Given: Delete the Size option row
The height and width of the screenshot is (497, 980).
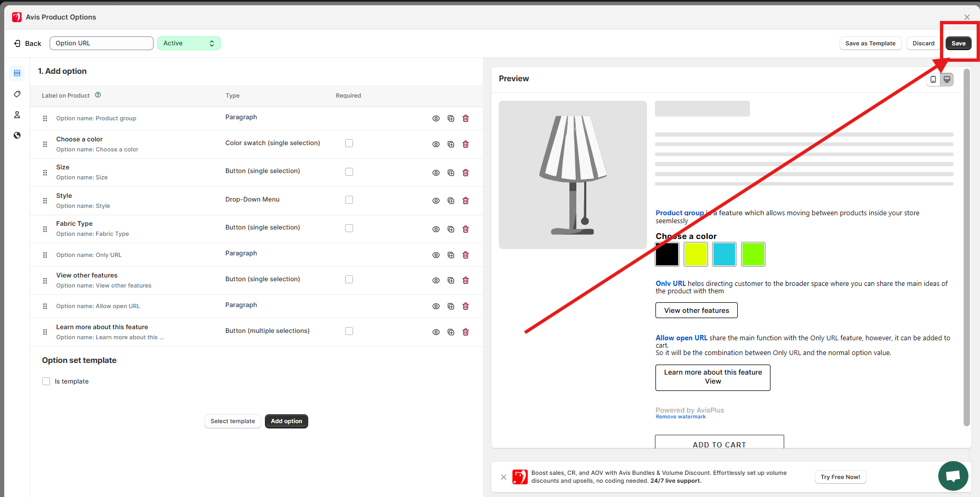Looking at the screenshot, I should pyautogui.click(x=465, y=173).
